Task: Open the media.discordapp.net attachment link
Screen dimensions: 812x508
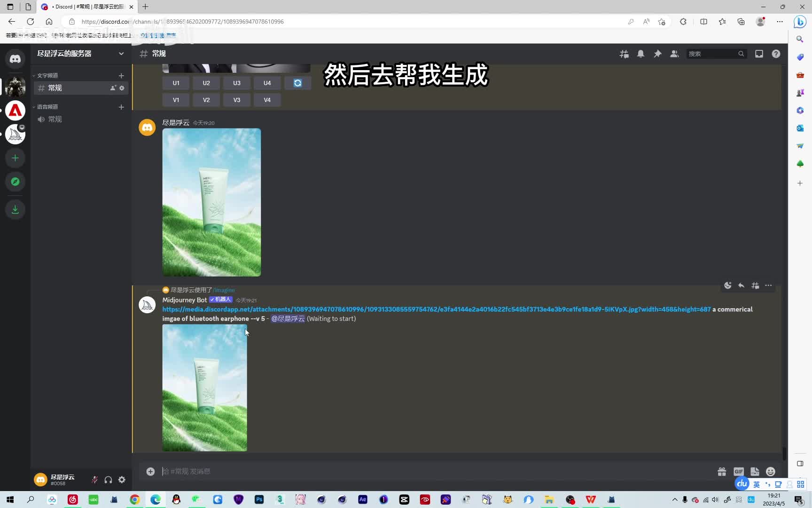Action: tap(436, 310)
